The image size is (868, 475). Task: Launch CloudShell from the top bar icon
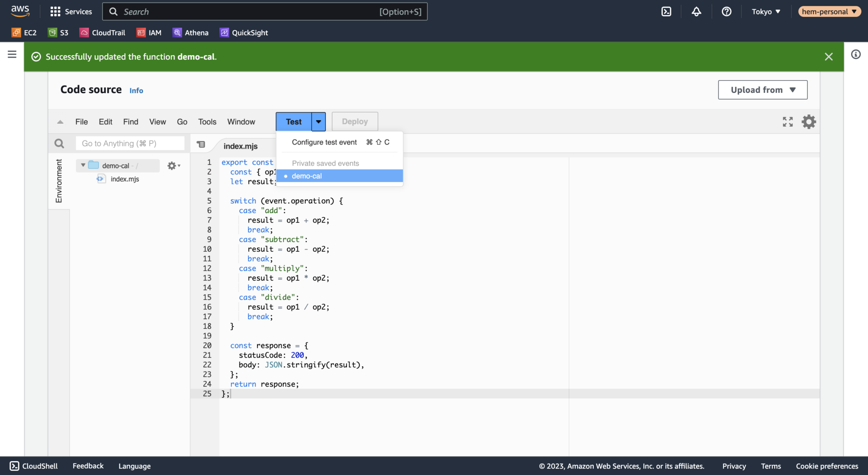666,11
